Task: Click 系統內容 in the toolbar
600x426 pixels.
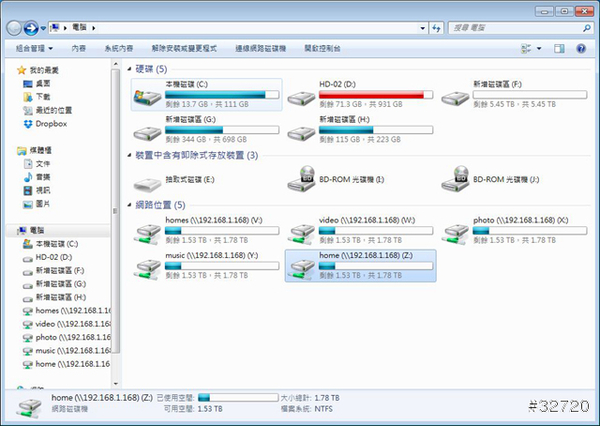Action: [x=119, y=49]
